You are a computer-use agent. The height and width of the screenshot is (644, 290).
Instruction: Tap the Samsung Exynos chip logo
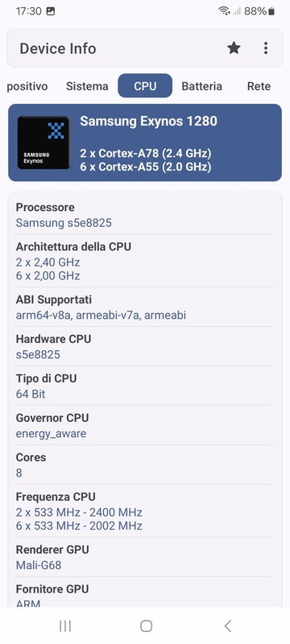click(x=43, y=142)
